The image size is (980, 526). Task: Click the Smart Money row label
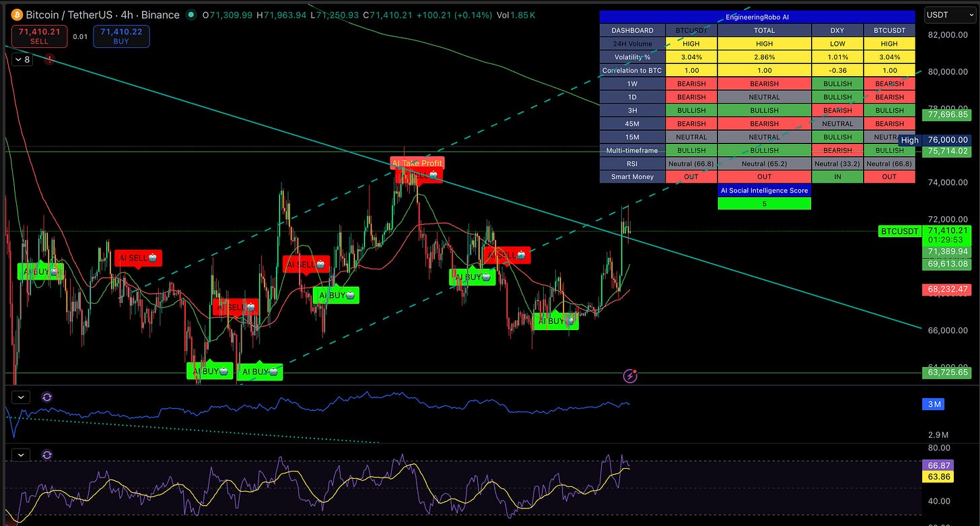point(632,176)
